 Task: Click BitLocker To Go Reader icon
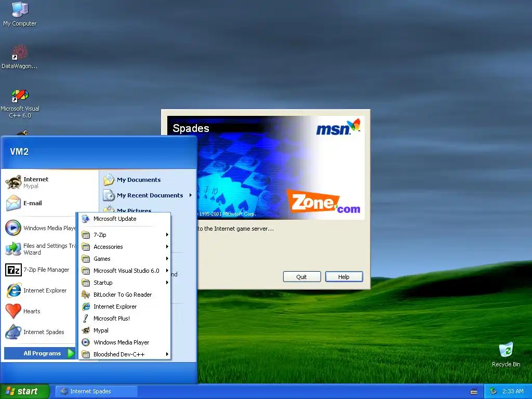pos(86,295)
